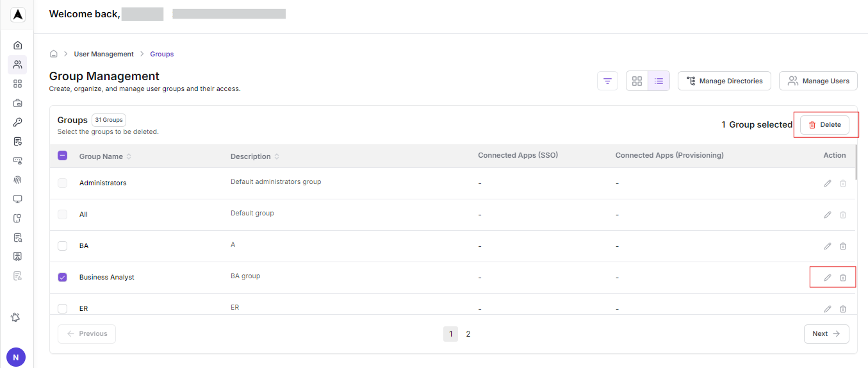Screen dimensions: 868x368
Task: Open the home icon in the sidebar
Action: [x=18, y=45]
